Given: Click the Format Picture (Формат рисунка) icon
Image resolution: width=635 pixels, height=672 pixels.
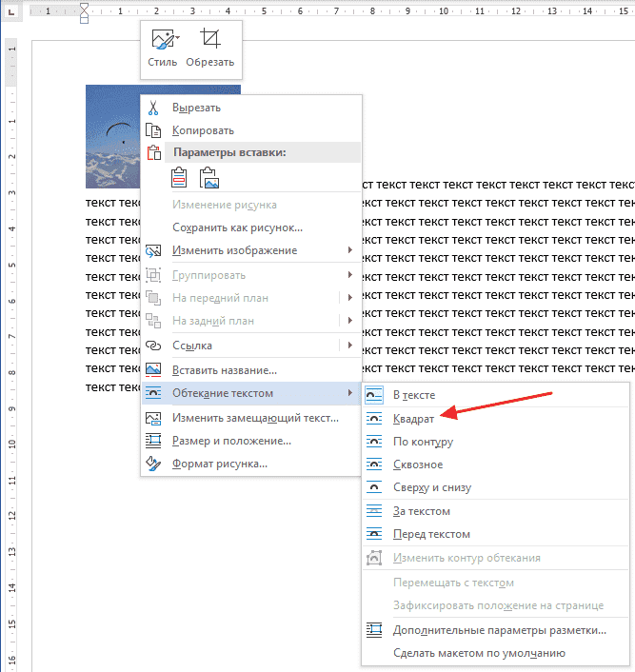Looking at the screenshot, I should click(x=153, y=464).
